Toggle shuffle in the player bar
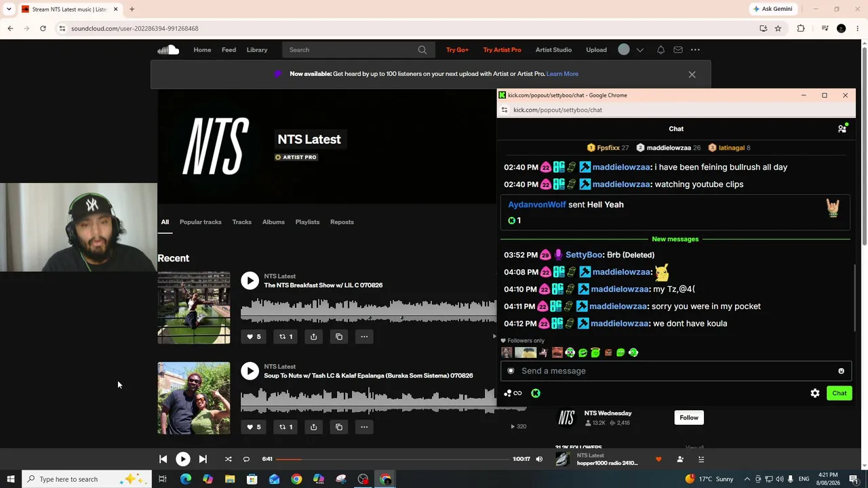Screen dimensions: 868x488 tap(228, 459)
